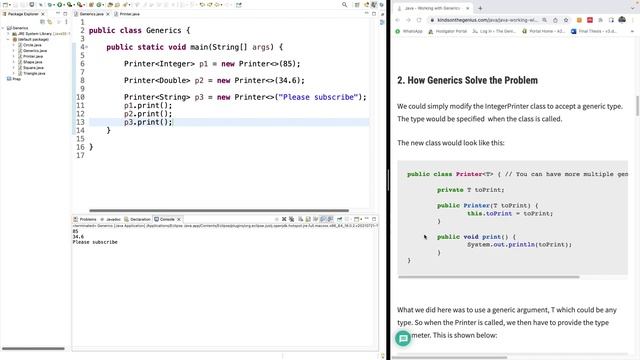Open the Eclipse toolbar Search magnifier

coord(344,4)
